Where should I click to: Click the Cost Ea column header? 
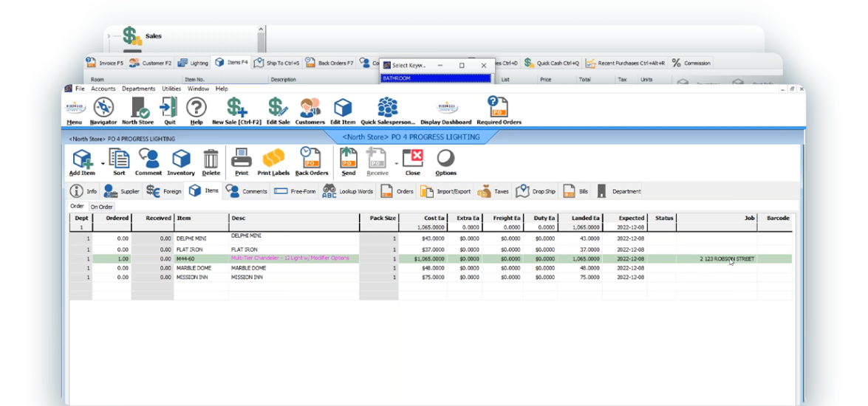pyautogui.click(x=423, y=219)
